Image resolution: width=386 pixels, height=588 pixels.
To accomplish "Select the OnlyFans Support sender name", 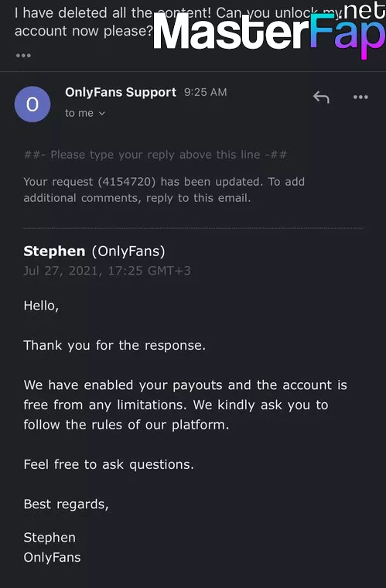I will [121, 92].
